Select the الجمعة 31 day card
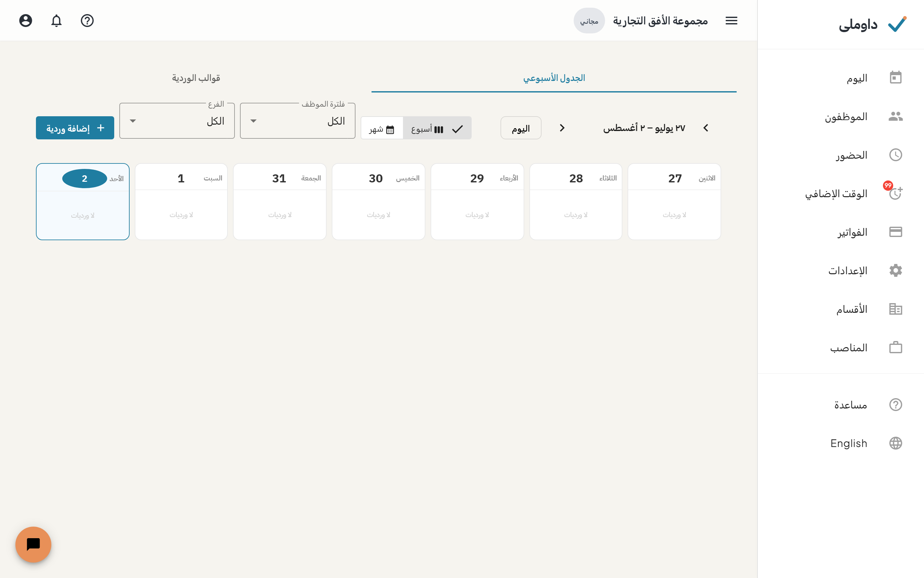Image resolution: width=924 pixels, height=578 pixels. [279, 201]
